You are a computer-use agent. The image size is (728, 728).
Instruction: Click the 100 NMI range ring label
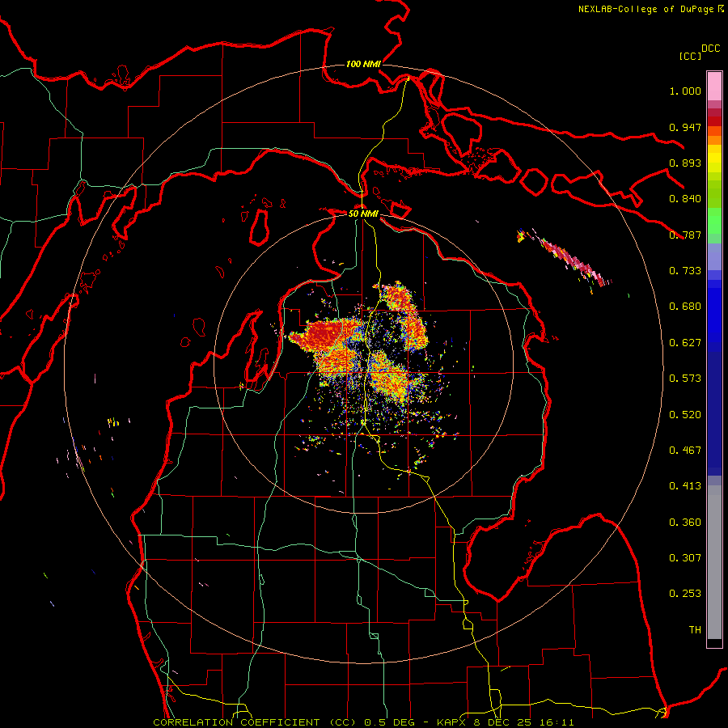(x=363, y=64)
